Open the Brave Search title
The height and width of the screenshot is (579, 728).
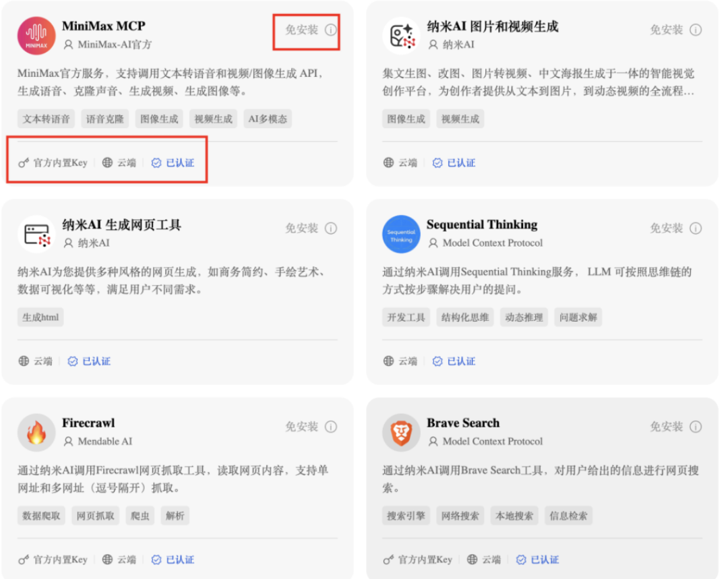[x=463, y=423]
